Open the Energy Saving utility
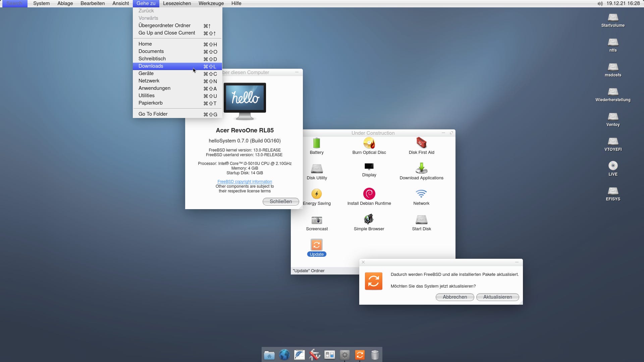 (316, 194)
